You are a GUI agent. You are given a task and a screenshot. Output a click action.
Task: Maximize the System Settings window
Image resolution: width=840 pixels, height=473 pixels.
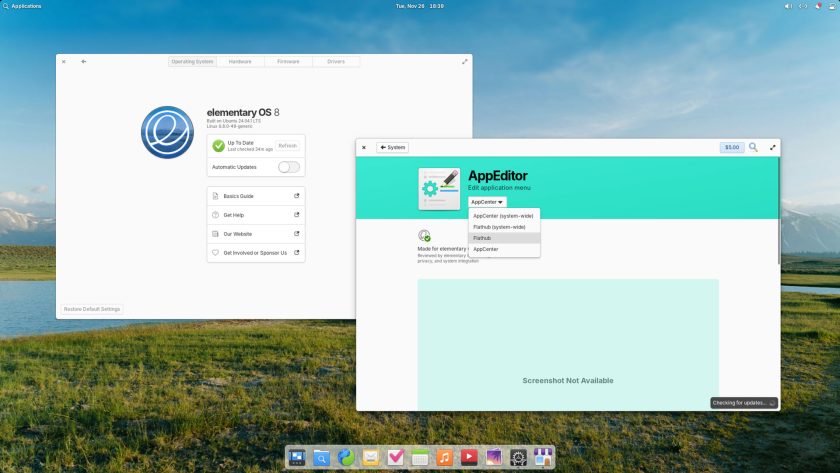(x=464, y=62)
